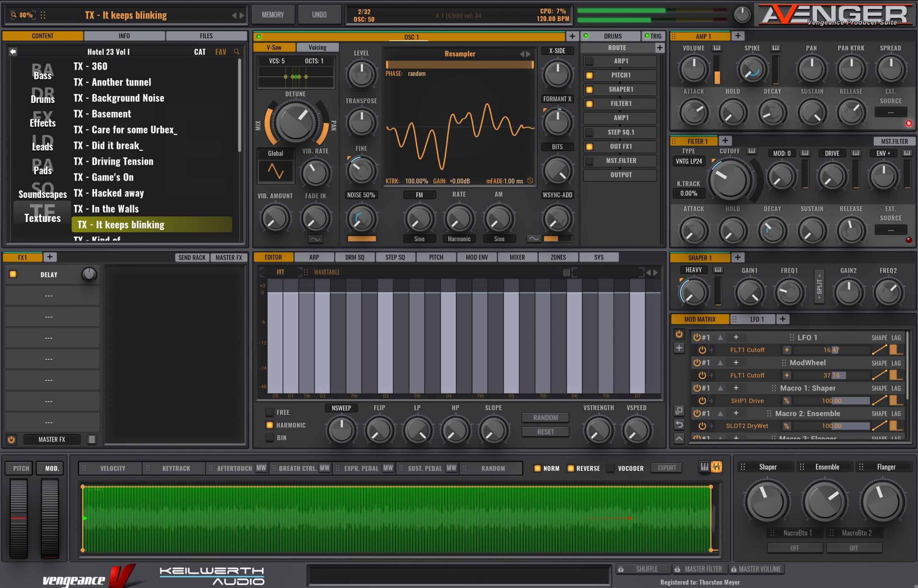
Task: Add a route with the ROUTE plus
Action: pyautogui.click(x=660, y=48)
